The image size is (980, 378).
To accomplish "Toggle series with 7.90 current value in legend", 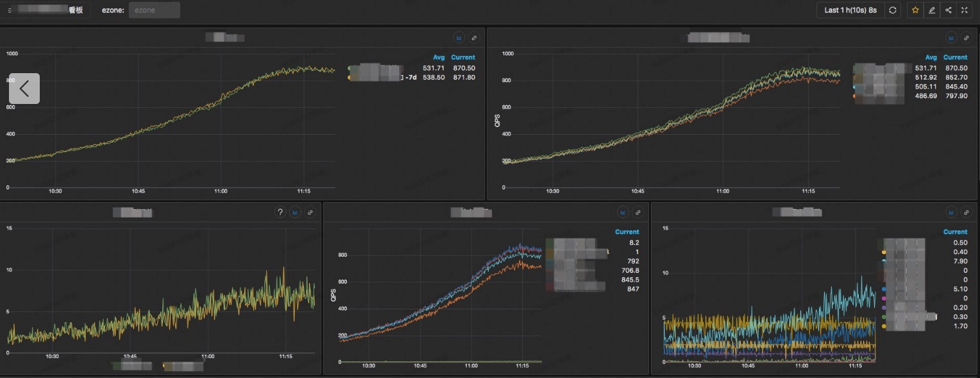I will (x=904, y=261).
